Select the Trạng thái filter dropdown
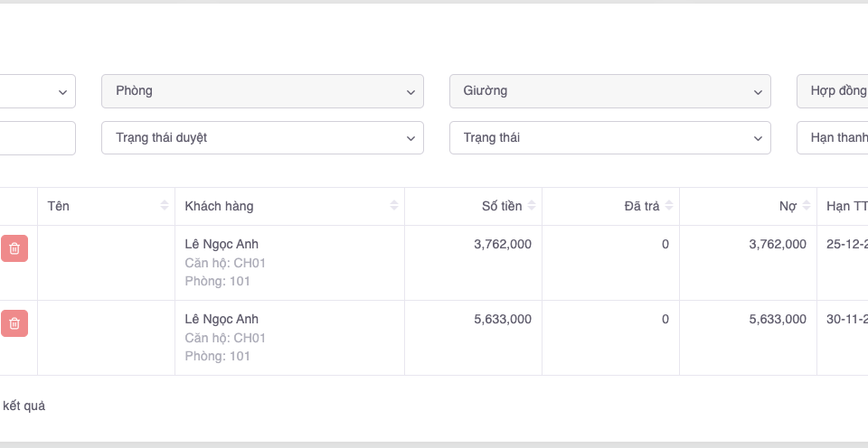This screenshot has width=868, height=448. click(x=609, y=138)
